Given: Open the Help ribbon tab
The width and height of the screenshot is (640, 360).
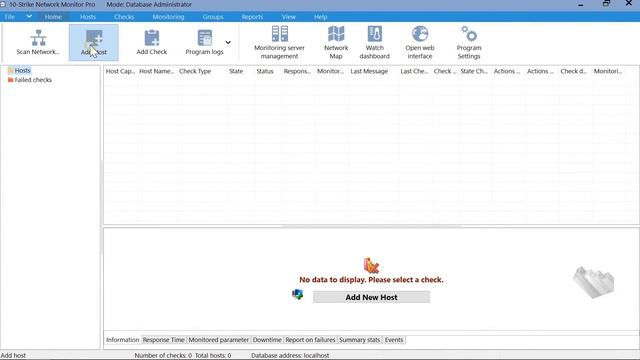Looking at the screenshot, I should [320, 17].
